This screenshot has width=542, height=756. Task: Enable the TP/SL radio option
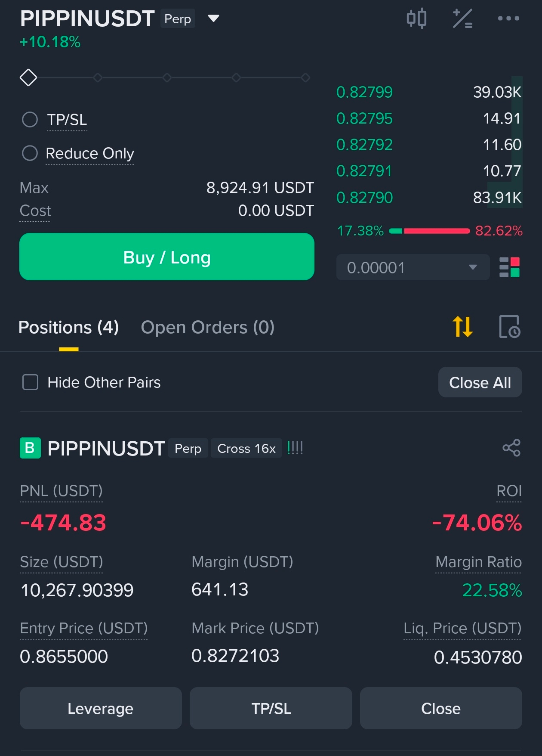(30, 120)
